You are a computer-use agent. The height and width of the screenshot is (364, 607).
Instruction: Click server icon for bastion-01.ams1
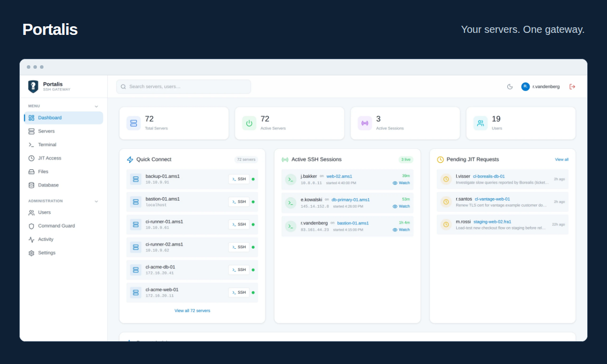[x=136, y=202]
